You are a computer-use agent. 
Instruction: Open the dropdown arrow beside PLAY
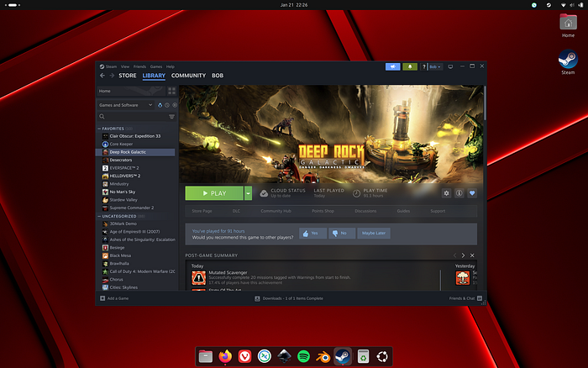click(x=249, y=193)
